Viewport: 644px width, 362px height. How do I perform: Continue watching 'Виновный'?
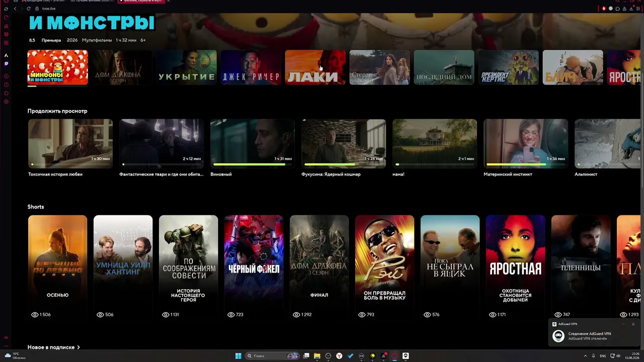[253, 143]
